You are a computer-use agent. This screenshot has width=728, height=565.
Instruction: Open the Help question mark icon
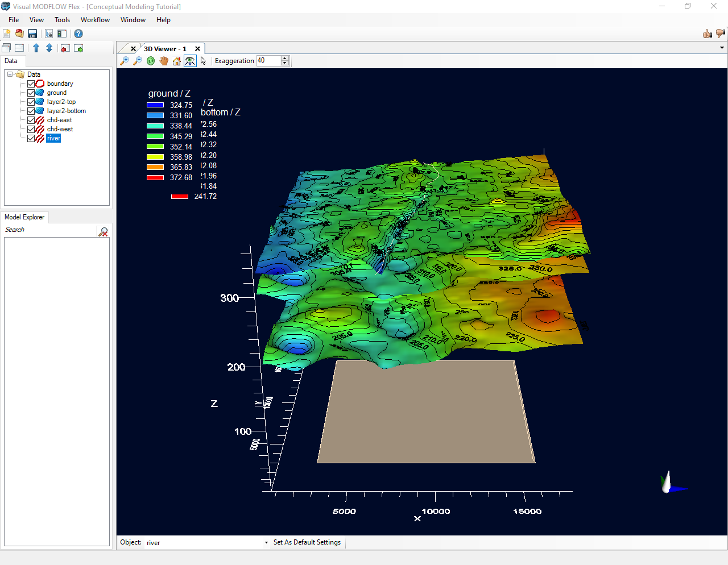pyautogui.click(x=78, y=34)
